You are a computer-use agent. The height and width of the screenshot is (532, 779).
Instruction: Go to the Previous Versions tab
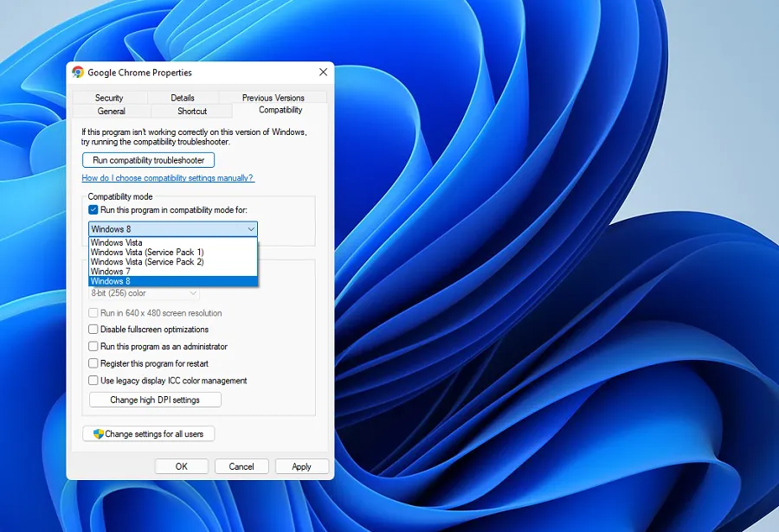point(273,98)
